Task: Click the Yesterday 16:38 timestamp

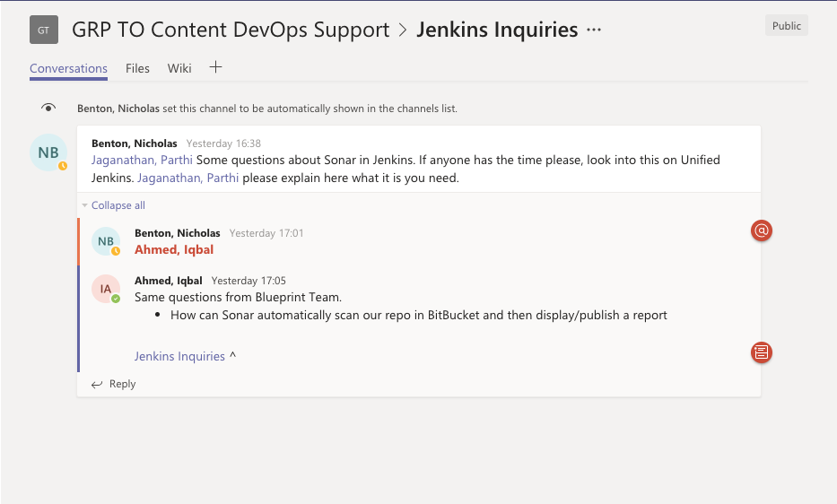Action: coord(223,143)
